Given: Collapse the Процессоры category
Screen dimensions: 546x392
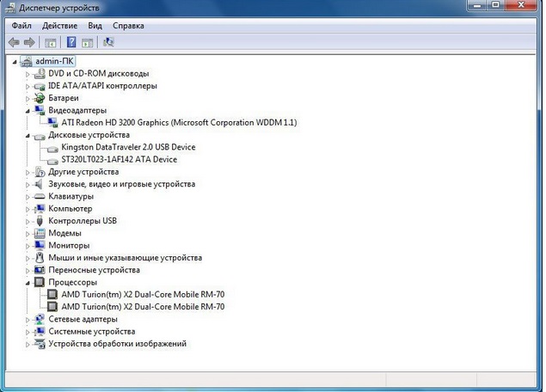Looking at the screenshot, I should tap(28, 282).
